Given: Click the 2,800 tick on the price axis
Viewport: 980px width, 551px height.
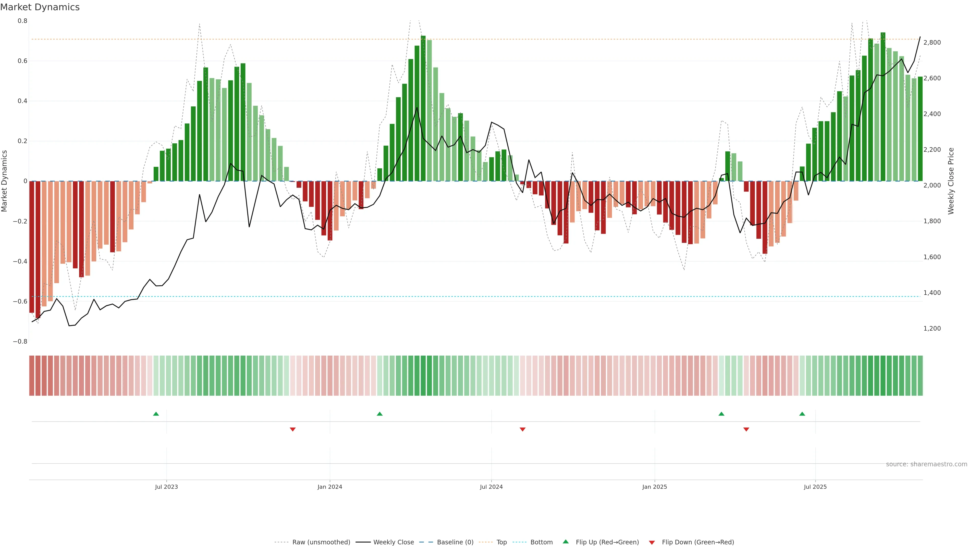Looking at the screenshot, I should pyautogui.click(x=932, y=43).
